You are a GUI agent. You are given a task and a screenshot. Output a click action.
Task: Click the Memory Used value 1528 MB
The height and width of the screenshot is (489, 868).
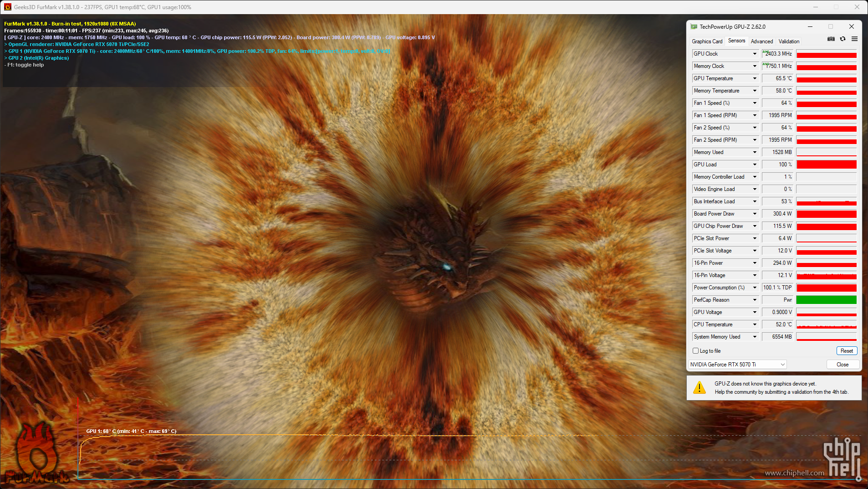[x=777, y=152]
